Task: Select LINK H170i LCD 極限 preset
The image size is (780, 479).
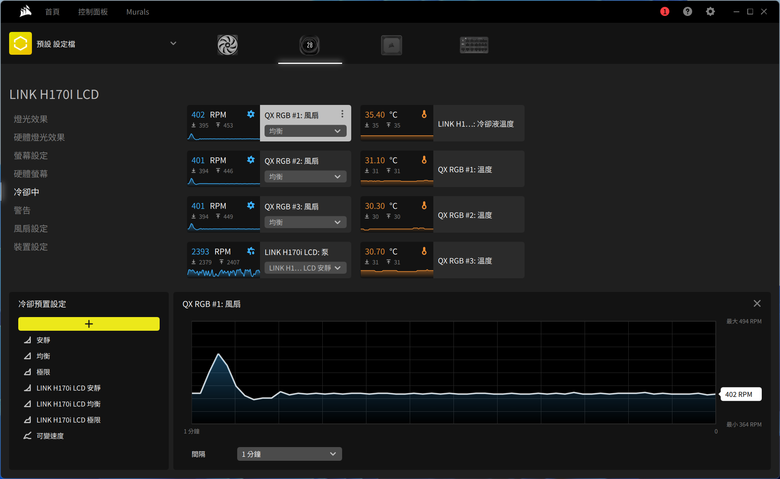Action: [69, 420]
